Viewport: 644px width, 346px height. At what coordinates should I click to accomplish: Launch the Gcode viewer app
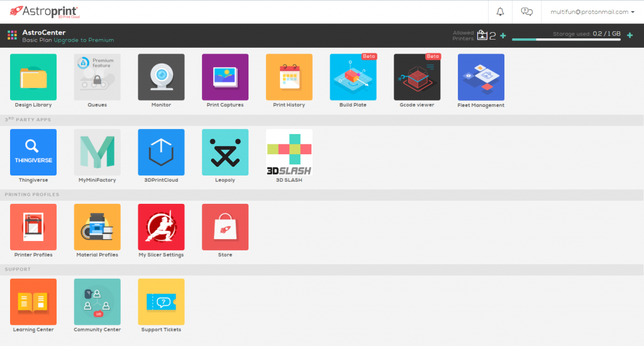pyautogui.click(x=417, y=77)
